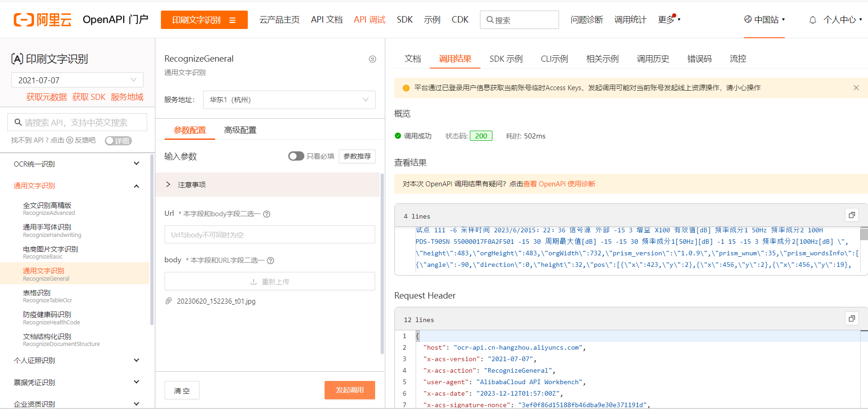
Task: Click the 获取元数据 link
Action: coord(46,97)
